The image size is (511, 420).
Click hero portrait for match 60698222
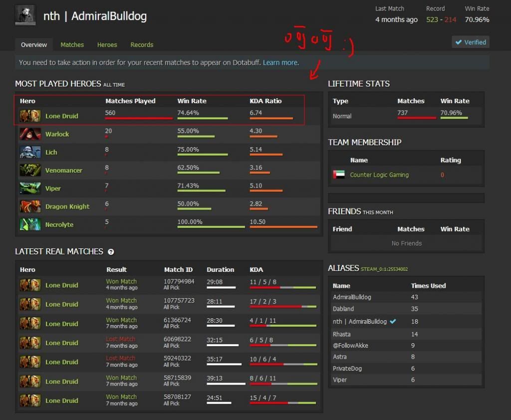click(30, 343)
